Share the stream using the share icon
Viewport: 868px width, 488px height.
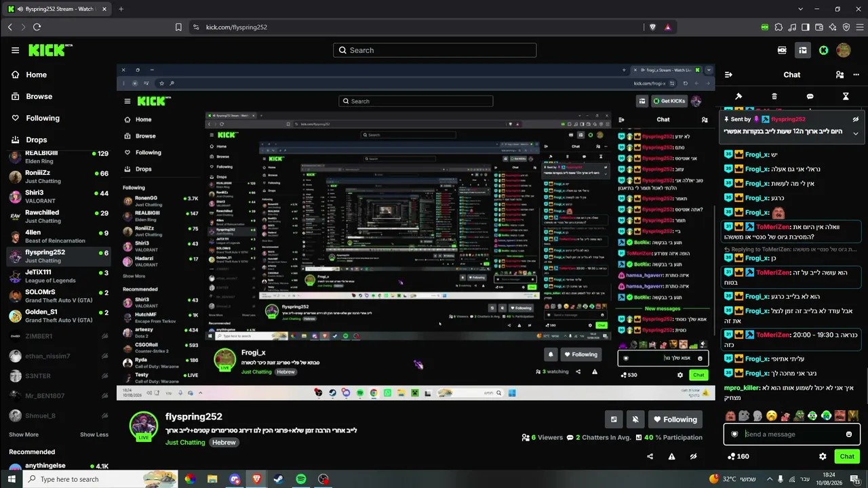[650, 457]
